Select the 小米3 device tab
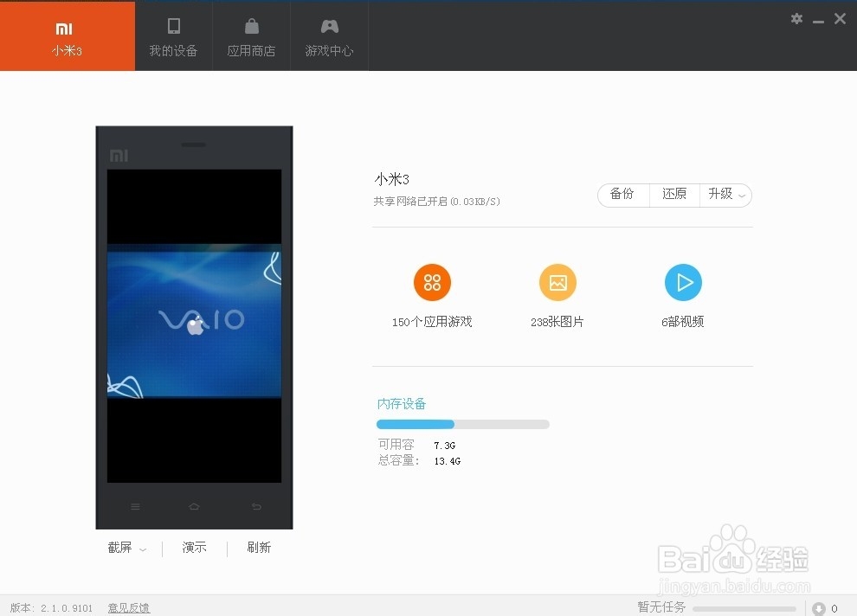 point(68,36)
